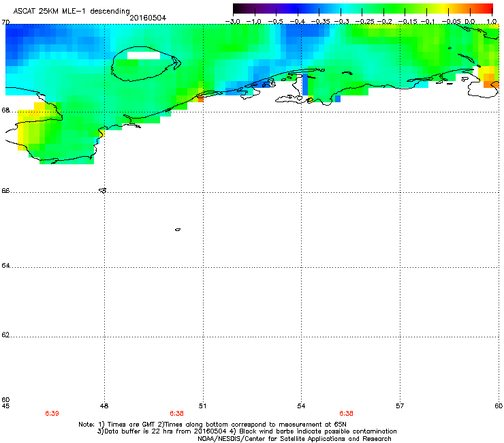504x443 pixels.
Task: Click the 68 latitude label
Action: click(5, 110)
